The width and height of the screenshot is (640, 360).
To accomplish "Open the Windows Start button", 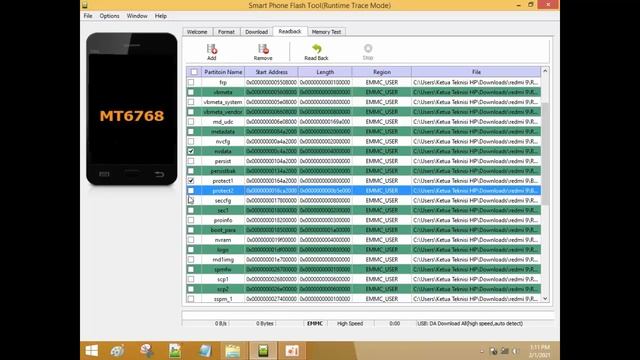I will point(91,351).
